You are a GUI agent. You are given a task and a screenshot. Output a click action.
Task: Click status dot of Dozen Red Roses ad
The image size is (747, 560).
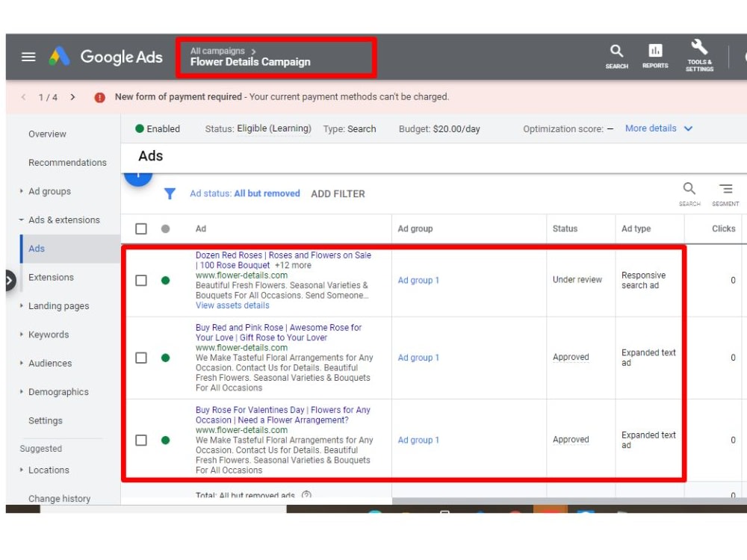click(165, 281)
